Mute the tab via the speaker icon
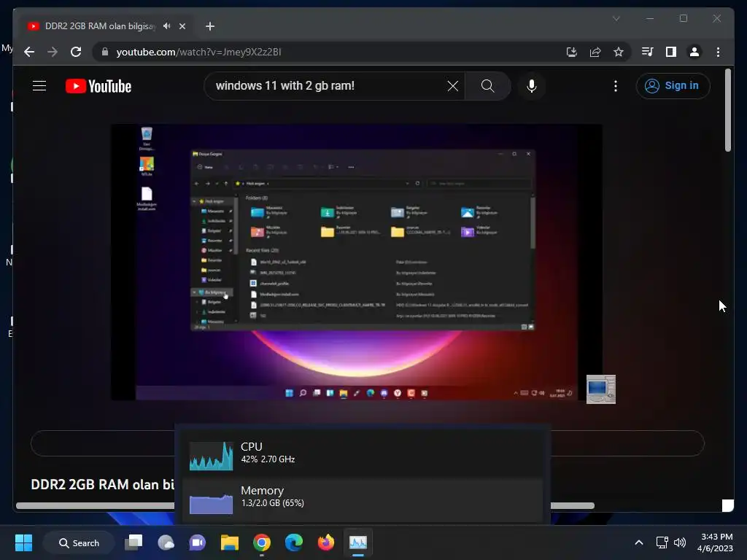 (x=167, y=26)
